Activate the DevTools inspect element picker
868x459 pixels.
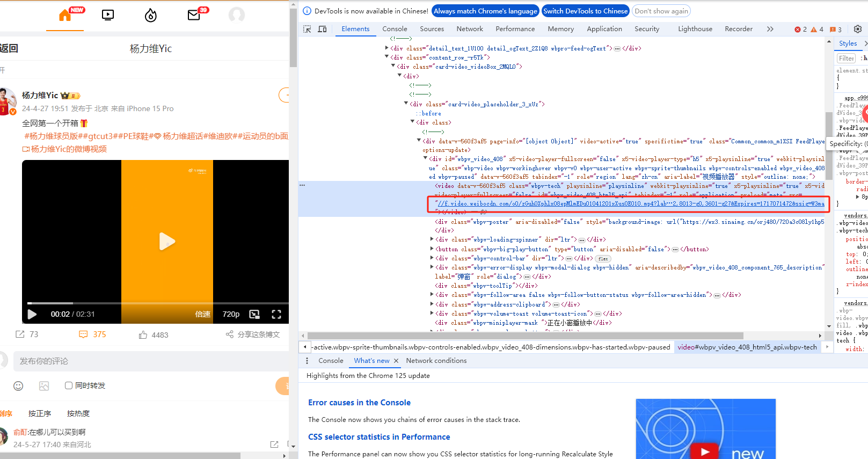307,29
